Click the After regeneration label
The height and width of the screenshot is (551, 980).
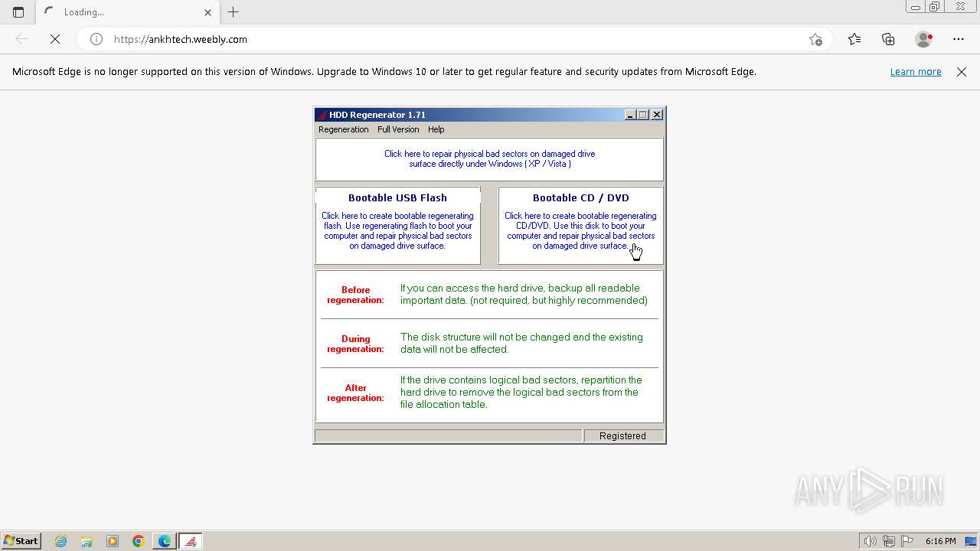click(x=355, y=393)
